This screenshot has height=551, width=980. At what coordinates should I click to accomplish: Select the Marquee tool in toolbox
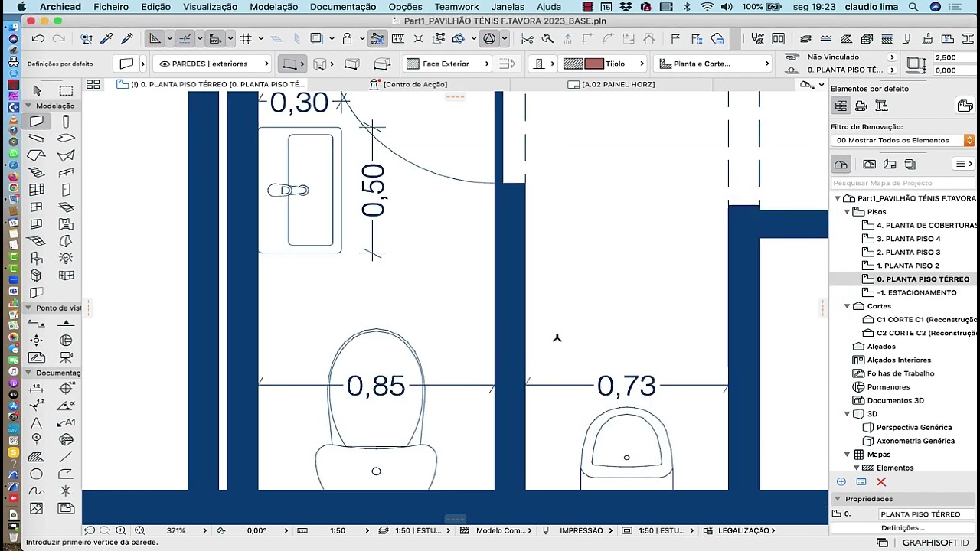point(67,91)
